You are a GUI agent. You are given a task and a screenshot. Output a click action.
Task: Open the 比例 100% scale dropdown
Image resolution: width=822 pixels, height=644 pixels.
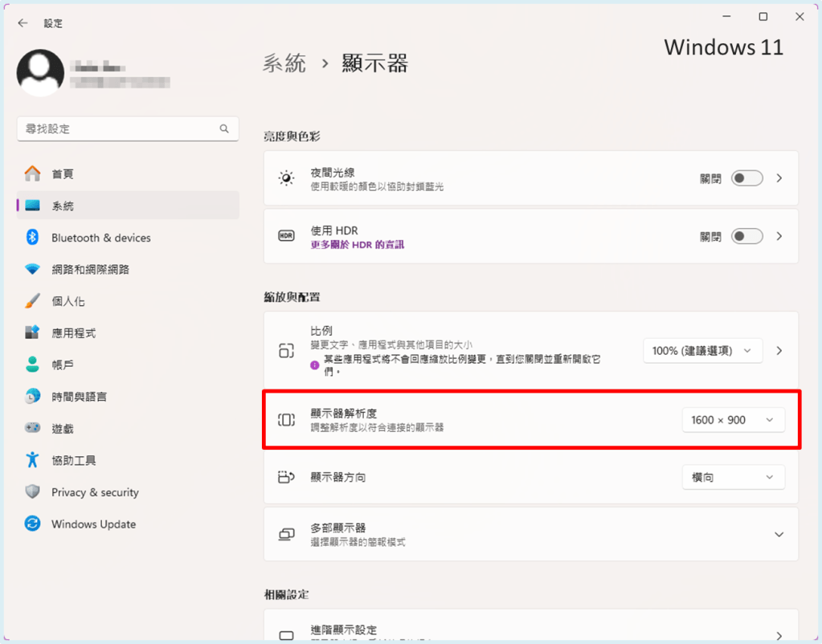coord(702,351)
